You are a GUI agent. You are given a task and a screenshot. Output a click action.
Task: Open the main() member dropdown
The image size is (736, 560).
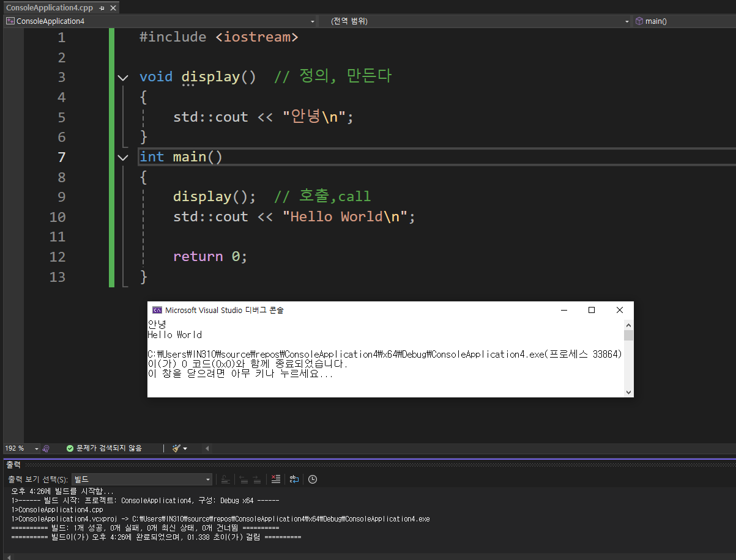click(x=685, y=21)
